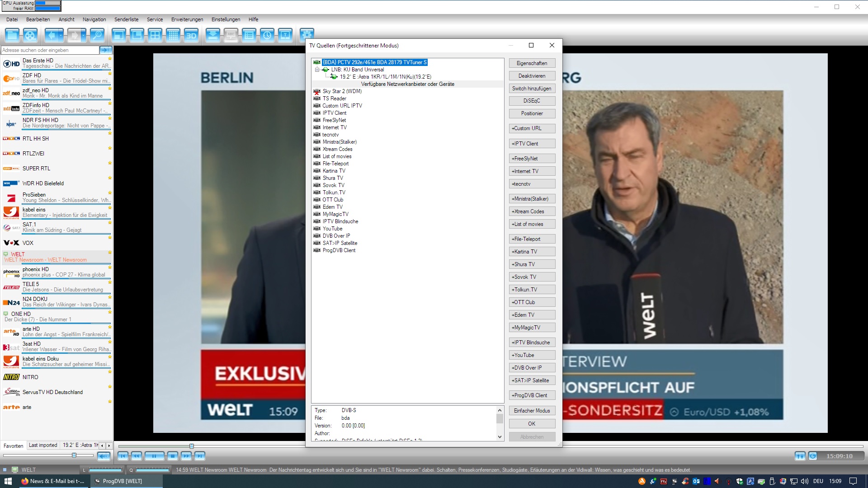Open the Senderliste menu
868x488 pixels.
[126, 19]
